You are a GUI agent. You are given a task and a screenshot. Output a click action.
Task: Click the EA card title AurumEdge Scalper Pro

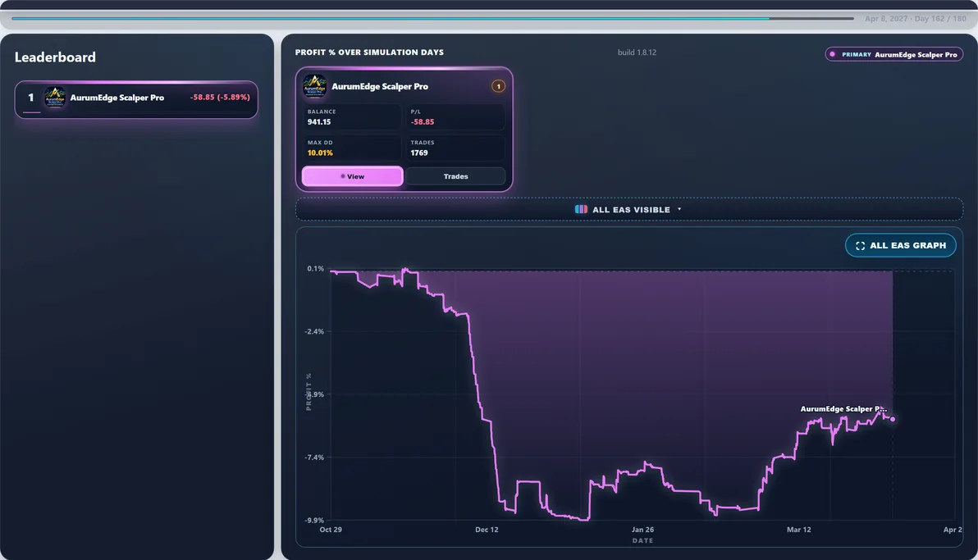[380, 87]
